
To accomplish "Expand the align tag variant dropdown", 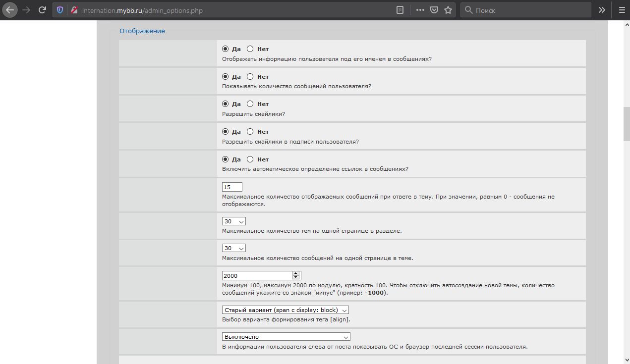I will (x=286, y=310).
